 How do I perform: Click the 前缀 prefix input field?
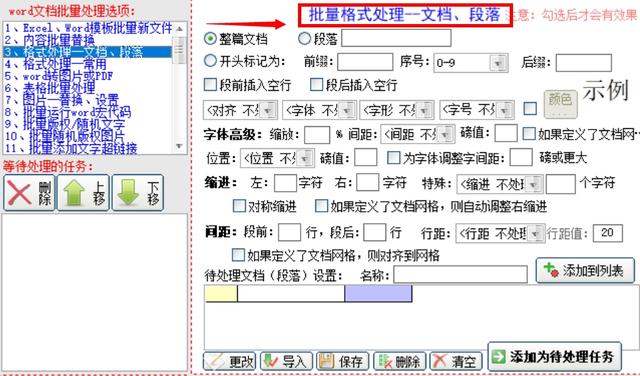[365, 62]
